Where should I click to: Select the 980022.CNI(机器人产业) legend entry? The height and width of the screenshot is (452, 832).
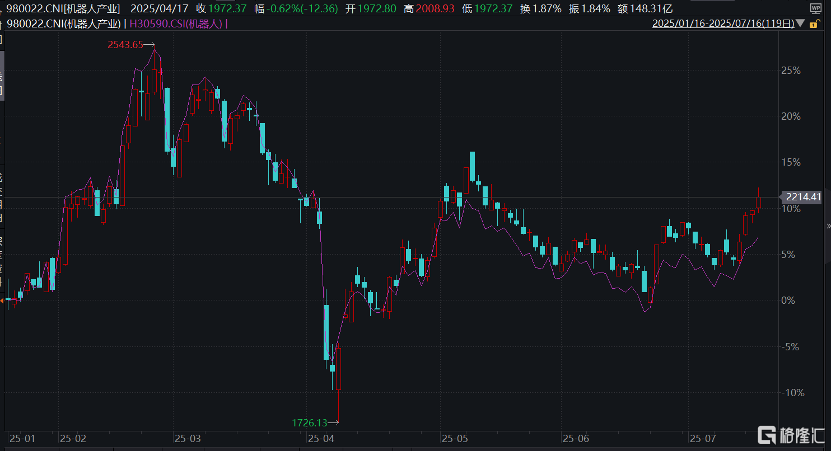(x=64, y=23)
